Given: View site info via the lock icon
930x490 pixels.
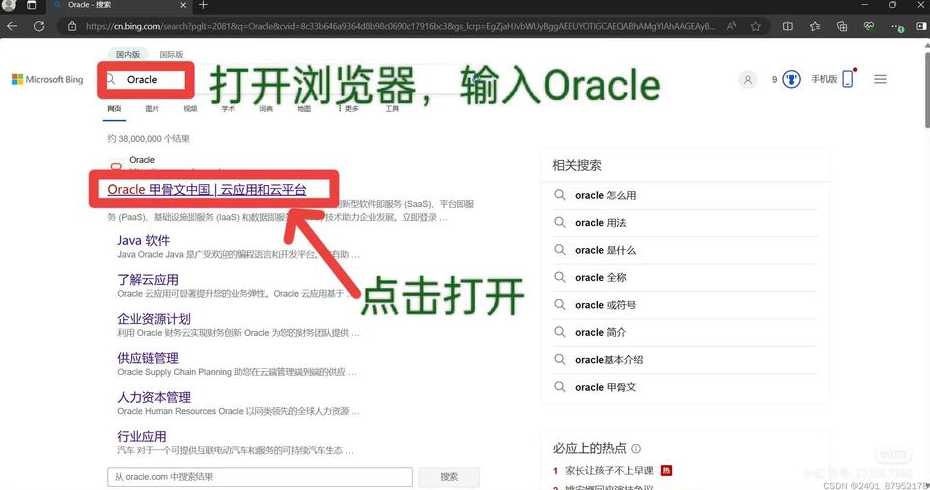Looking at the screenshot, I should [x=72, y=26].
